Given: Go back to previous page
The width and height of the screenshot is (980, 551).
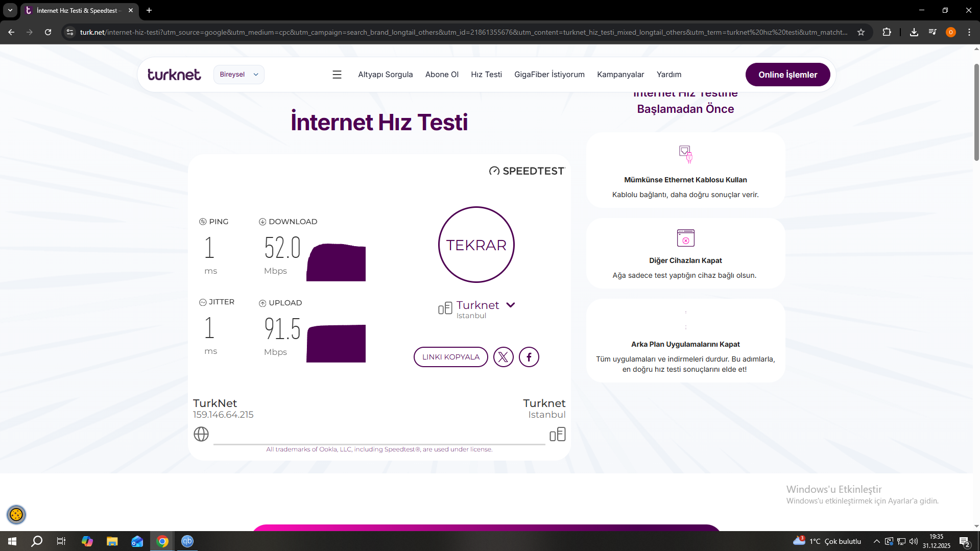Looking at the screenshot, I should [11, 32].
